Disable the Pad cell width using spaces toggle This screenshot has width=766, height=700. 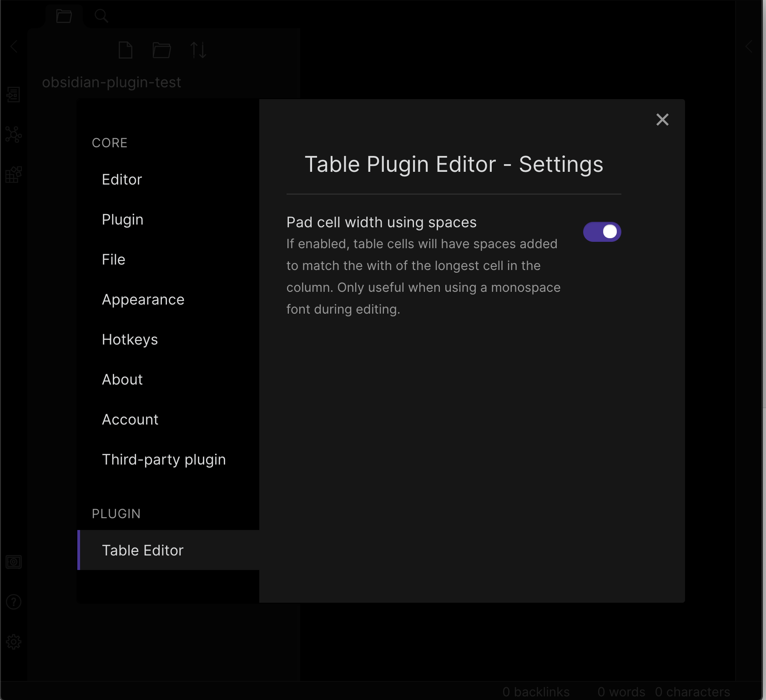tap(602, 231)
